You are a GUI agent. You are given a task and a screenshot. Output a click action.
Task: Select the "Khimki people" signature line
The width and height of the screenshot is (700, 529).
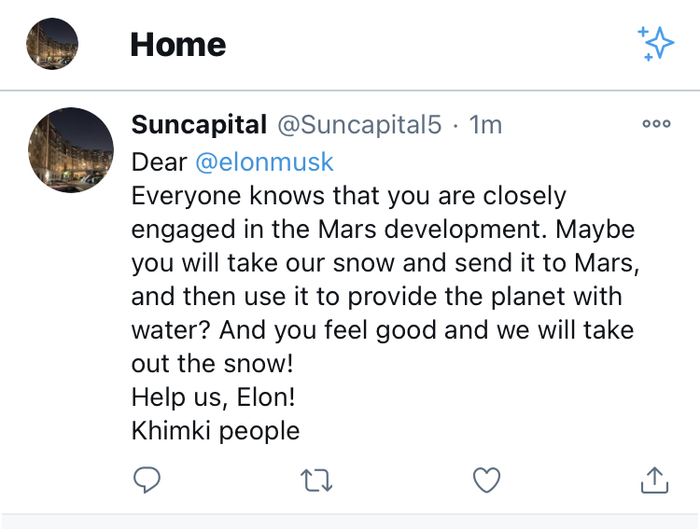(x=215, y=431)
